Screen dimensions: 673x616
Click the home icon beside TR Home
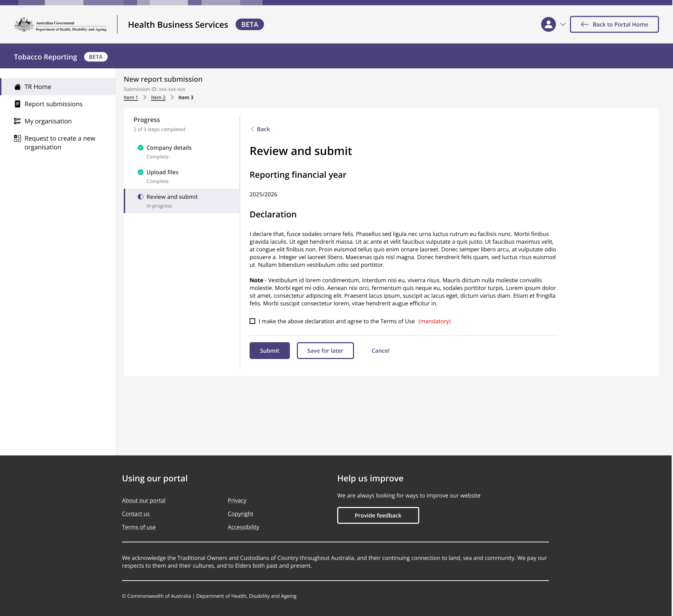tap(17, 87)
